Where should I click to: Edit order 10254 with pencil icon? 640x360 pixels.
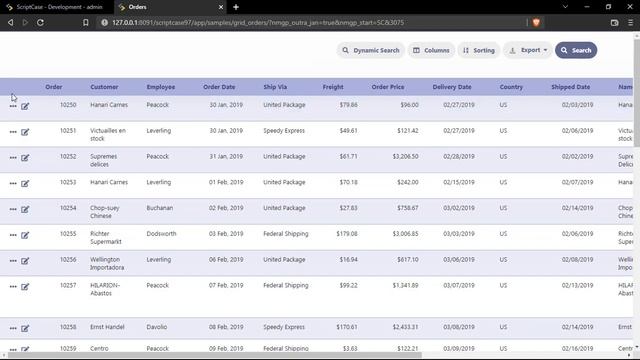click(25, 209)
